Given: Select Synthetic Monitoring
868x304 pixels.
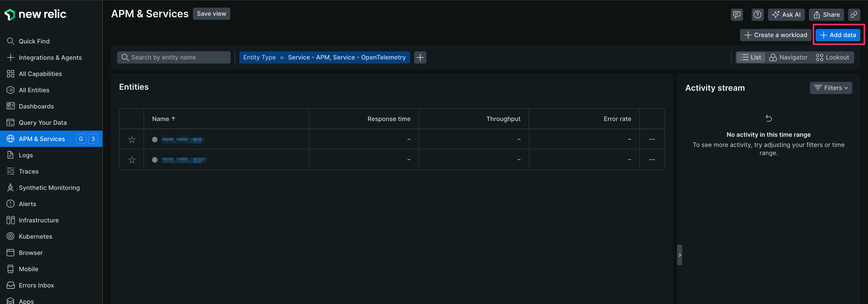Looking at the screenshot, I should [49, 188].
